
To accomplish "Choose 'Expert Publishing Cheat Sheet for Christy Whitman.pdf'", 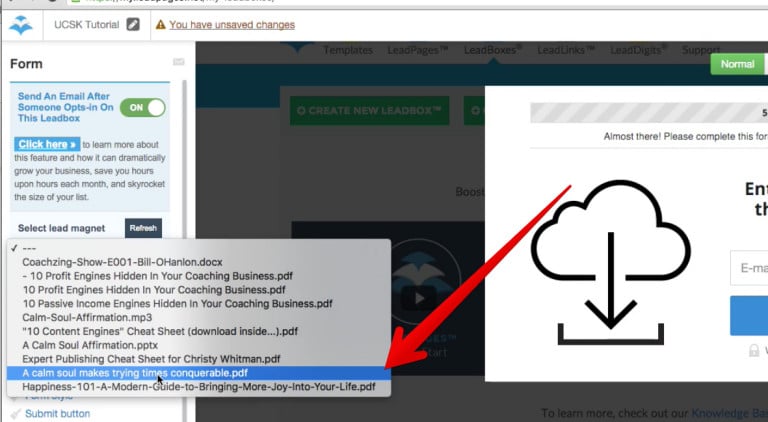I will coord(199,359).
